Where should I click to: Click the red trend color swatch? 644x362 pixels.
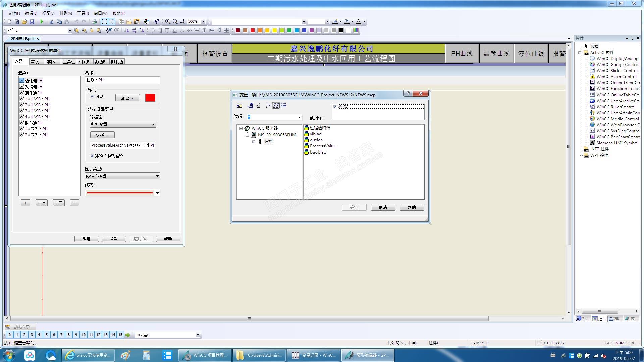click(x=150, y=98)
